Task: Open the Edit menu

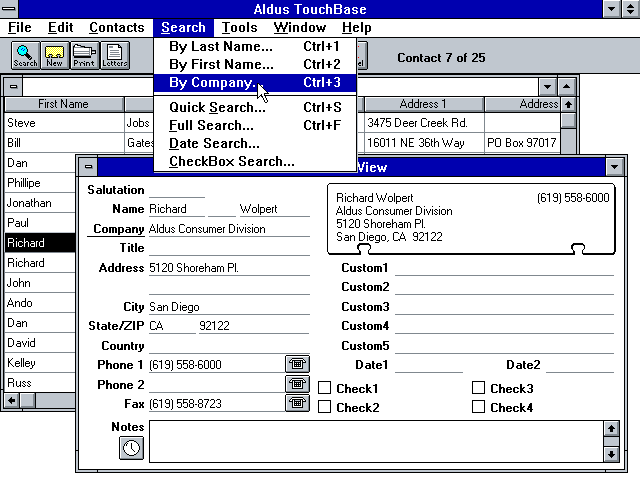Action: (60, 27)
